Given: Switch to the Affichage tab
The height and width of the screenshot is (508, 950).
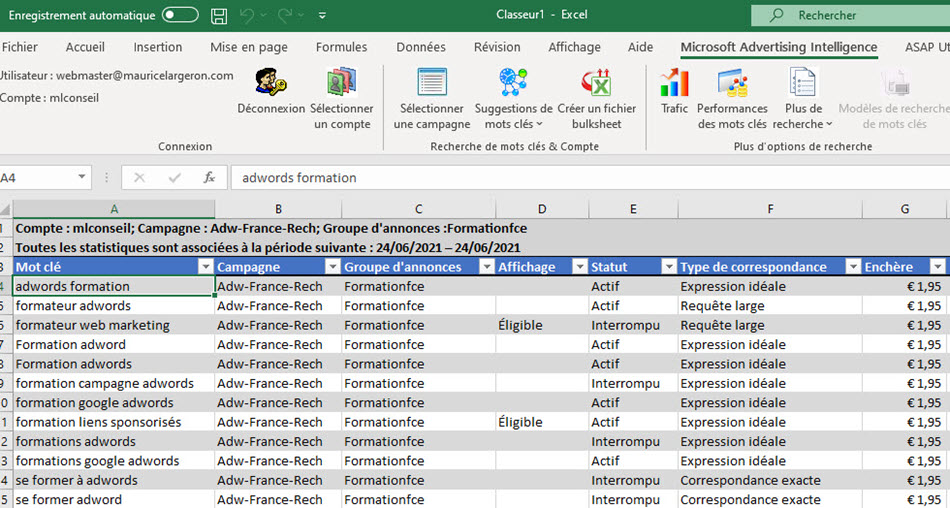Looking at the screenshot, I should pyautogui.click(x=574, y=47).
